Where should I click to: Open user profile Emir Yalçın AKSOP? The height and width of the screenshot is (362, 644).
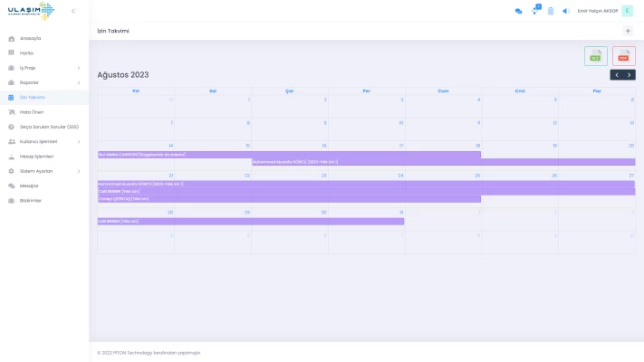pyautogui.click(x=605, y=11)
